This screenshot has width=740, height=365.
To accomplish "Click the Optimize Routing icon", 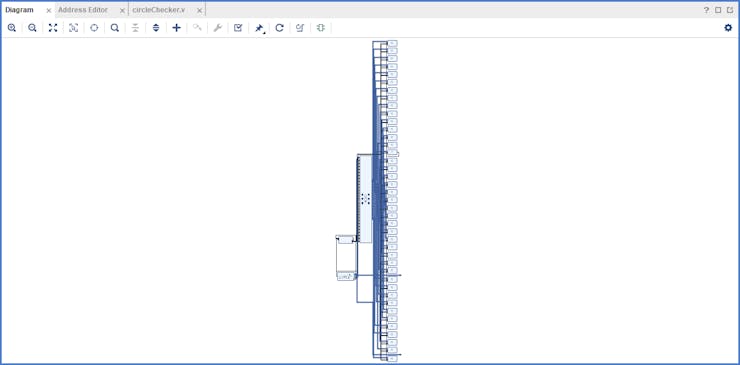I will pyautogui.click(x=300, y=28).
